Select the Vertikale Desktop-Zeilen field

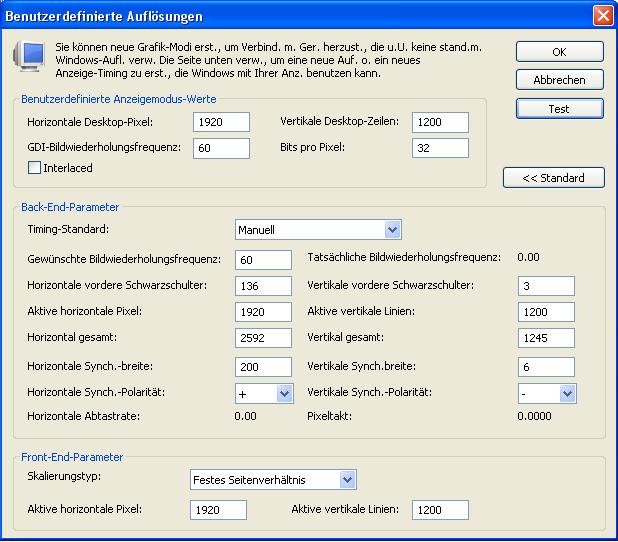[440, 122]
